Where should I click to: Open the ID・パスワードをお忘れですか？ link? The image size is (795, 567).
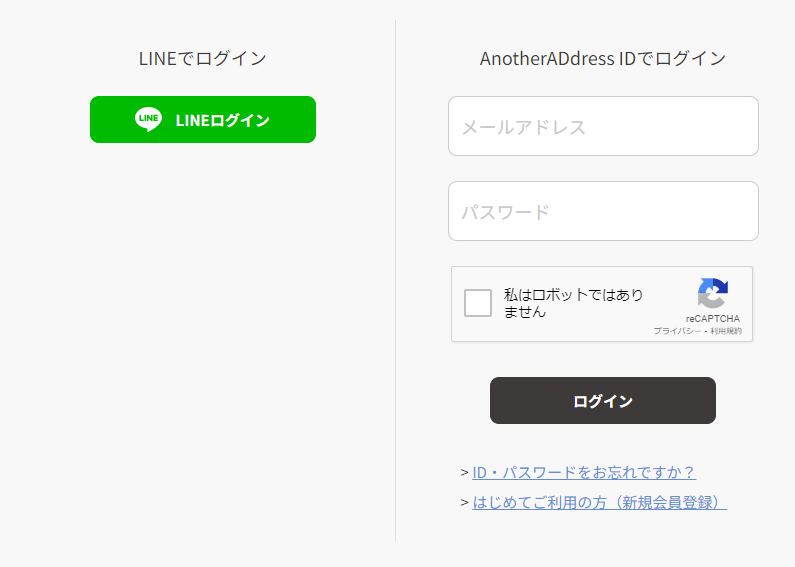click(584, 473)
